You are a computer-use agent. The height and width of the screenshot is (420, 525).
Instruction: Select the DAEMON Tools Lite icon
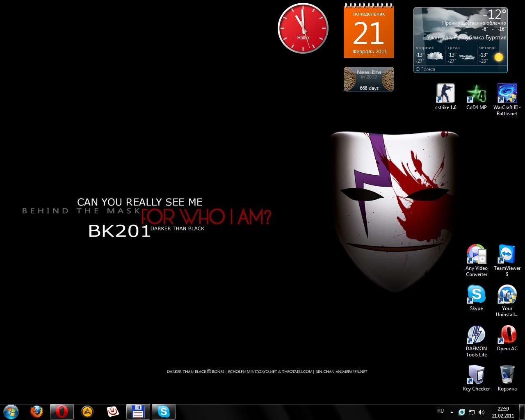tap(476, 335)
